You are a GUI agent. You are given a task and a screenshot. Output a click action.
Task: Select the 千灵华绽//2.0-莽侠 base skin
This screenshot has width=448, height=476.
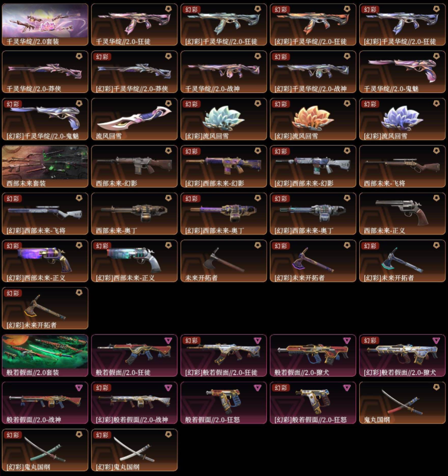(x=45, y=72)
